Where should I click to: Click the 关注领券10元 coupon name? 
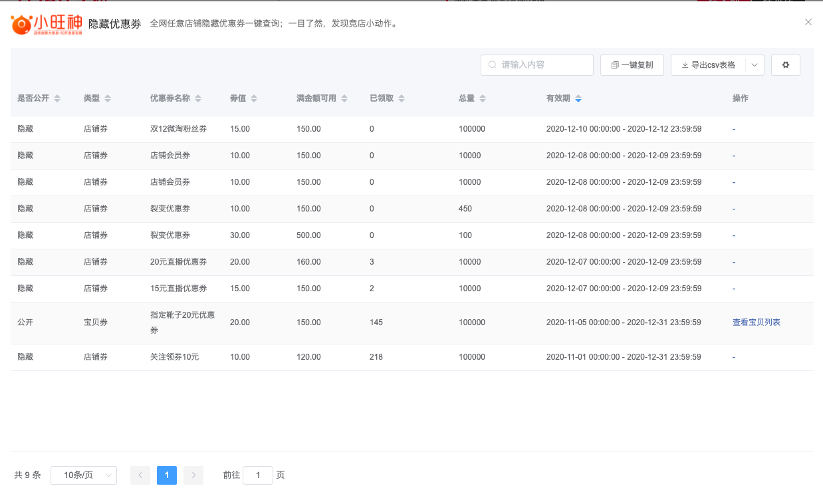pos(174,357)
